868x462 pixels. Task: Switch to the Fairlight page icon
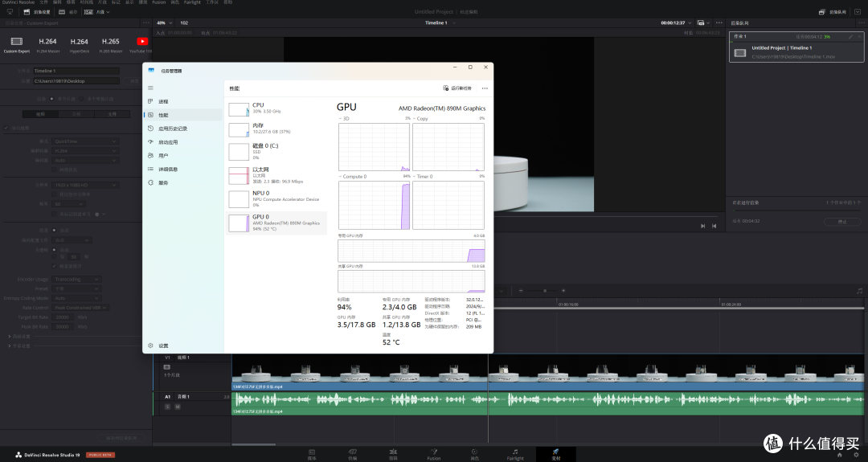pyautogui.click(x=515, y=452)
